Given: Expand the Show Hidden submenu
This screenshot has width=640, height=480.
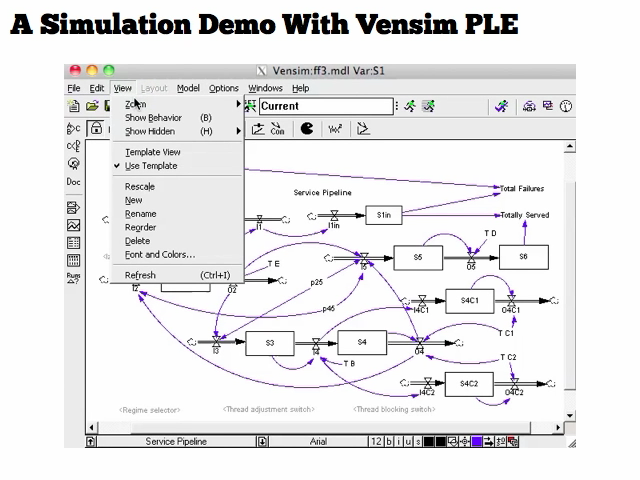Looking at the screenshot, I should tap(178, 131).
